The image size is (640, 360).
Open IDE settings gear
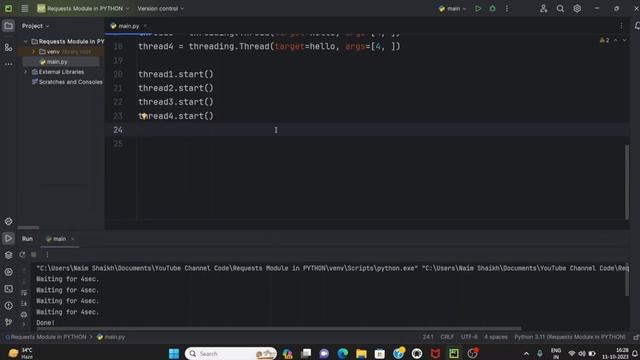577,8
